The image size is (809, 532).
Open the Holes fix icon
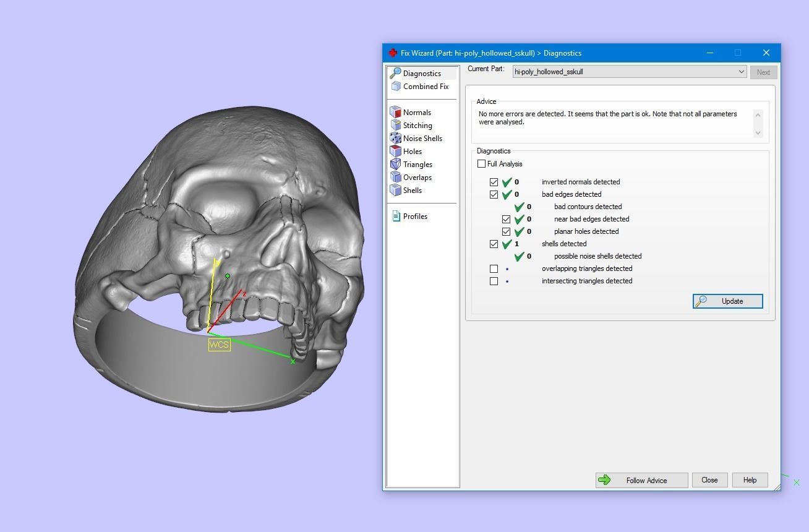pyautogui.click(x=396, y=151)
